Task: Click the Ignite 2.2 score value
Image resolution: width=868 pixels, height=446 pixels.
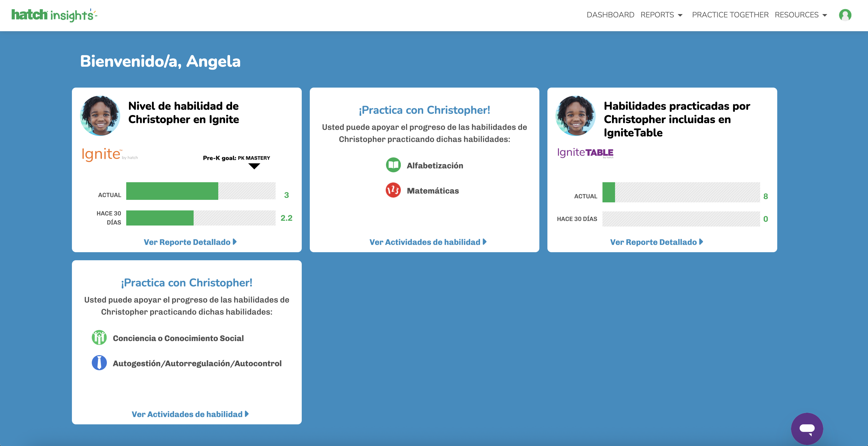Action: click(x=286, y=218)
